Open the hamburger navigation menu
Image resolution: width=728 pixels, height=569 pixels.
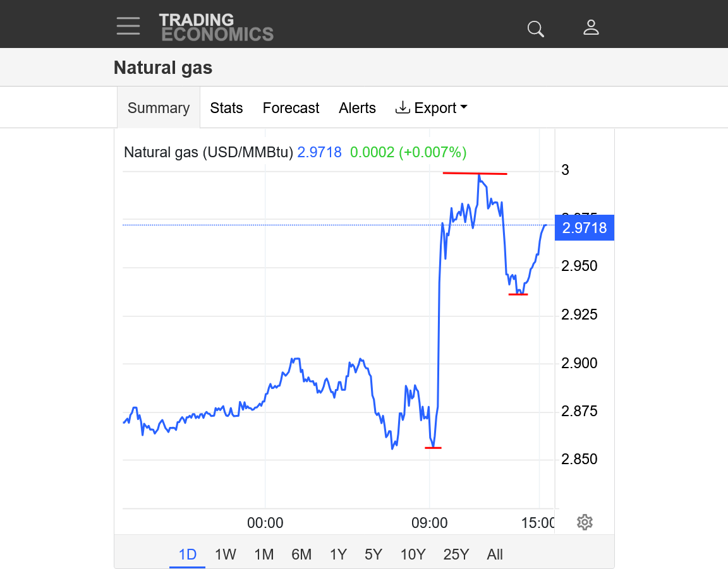pyautogui.click(x=128, y=26)
